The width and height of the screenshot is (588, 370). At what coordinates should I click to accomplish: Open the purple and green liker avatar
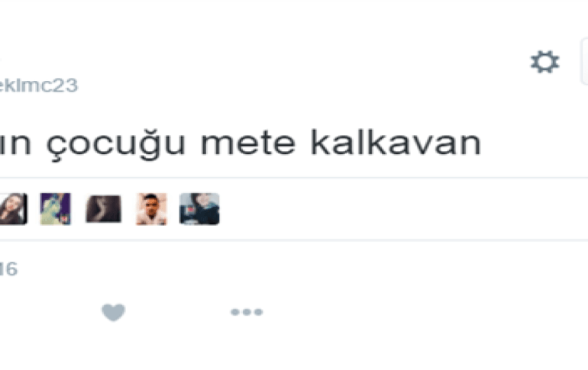pyautogui.click(x=56, y=209)
